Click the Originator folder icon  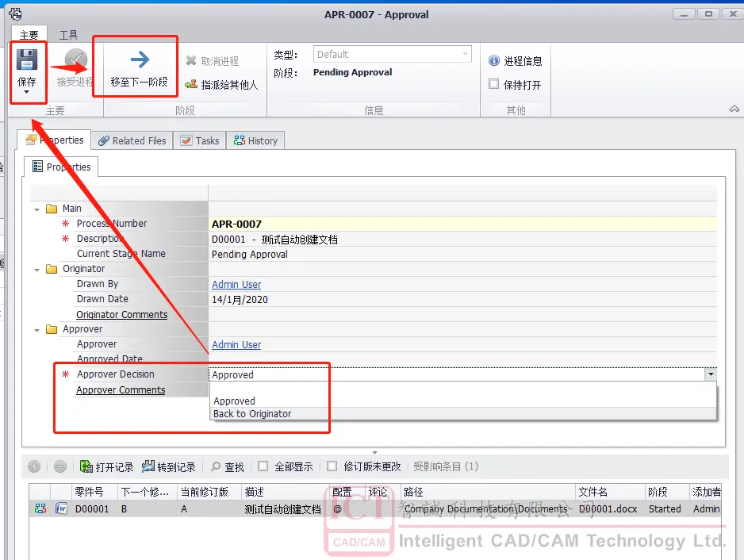pyautogui.click(x=52, y=269)
